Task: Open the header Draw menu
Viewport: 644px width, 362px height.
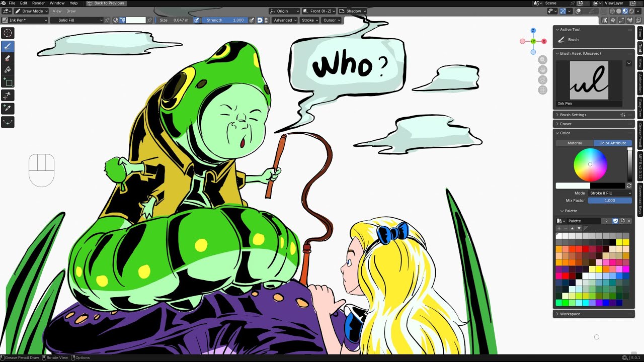Action: coord(71,11)
